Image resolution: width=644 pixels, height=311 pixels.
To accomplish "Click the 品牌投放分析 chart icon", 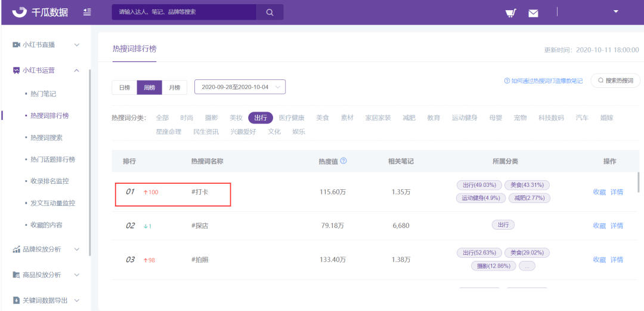I will (17, 249).
